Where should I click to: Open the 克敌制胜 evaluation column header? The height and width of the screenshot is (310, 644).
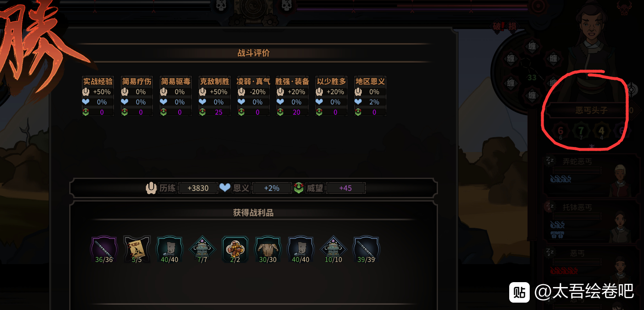215,81
